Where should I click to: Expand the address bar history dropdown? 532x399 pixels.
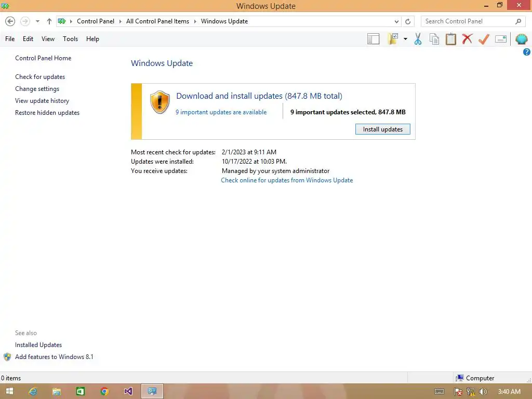click(396, 21)
